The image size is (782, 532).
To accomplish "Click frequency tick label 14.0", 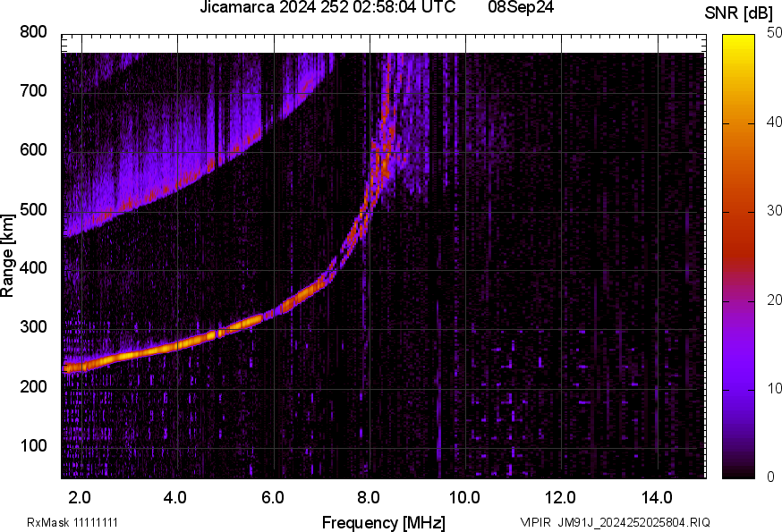I will 657,497.
